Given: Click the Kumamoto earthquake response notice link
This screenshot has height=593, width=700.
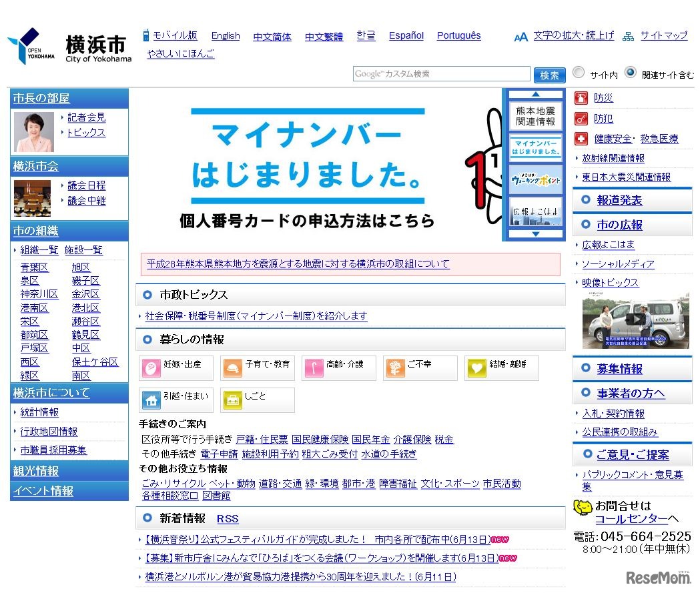Looking at the screenshot, I should (298, 264).
